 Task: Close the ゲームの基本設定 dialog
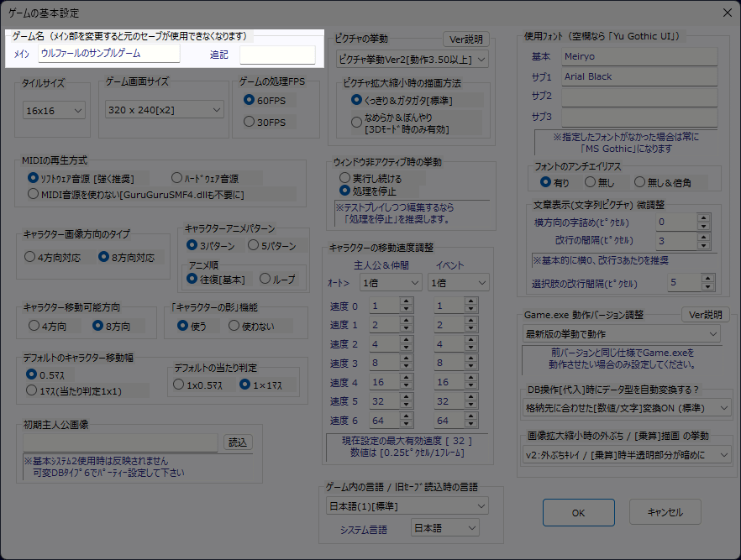[x=726, y=12]
